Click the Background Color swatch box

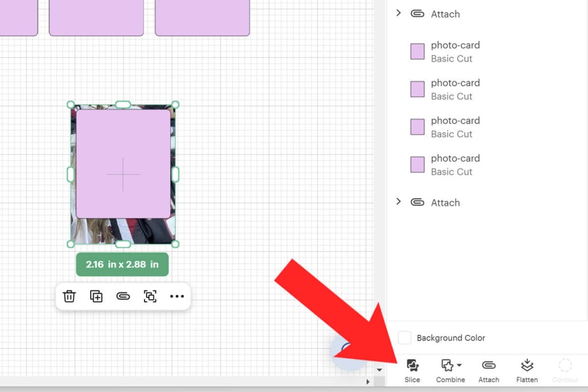[x=405, y=338]
